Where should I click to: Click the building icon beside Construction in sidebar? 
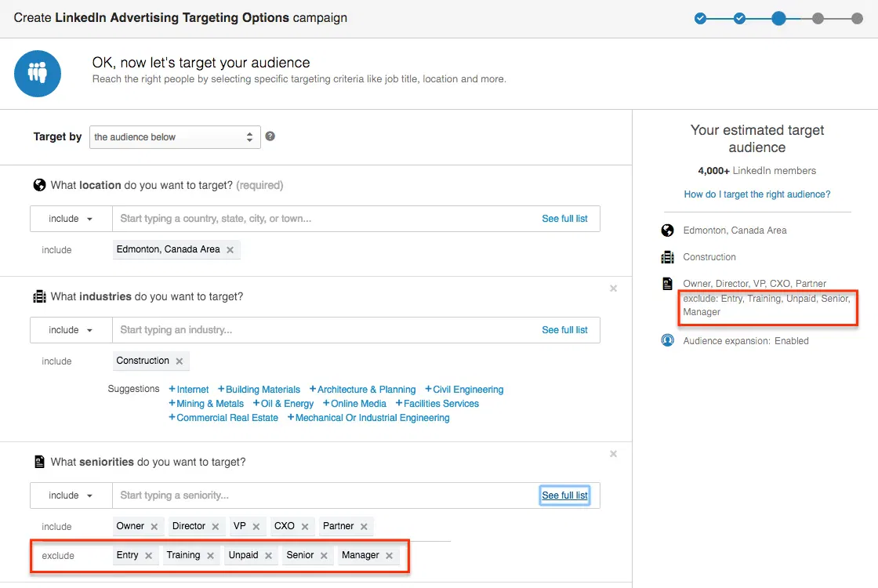pyautogui.click(x=667, y=256)
